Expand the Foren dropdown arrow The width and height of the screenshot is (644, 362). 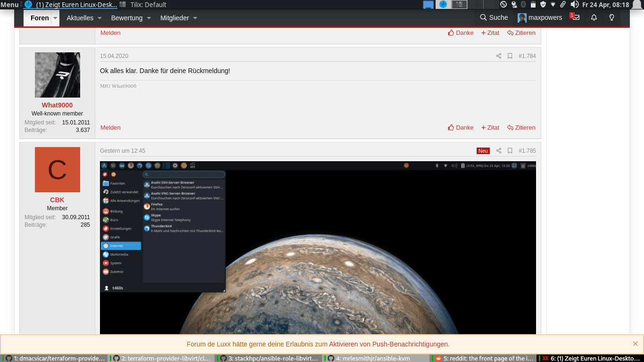point(55,18)
